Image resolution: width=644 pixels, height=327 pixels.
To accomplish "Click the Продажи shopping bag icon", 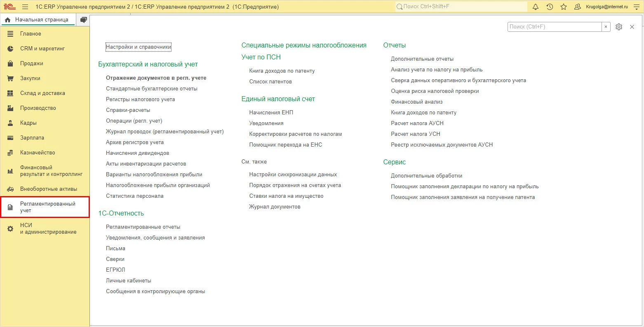I will tap(11, 64).
